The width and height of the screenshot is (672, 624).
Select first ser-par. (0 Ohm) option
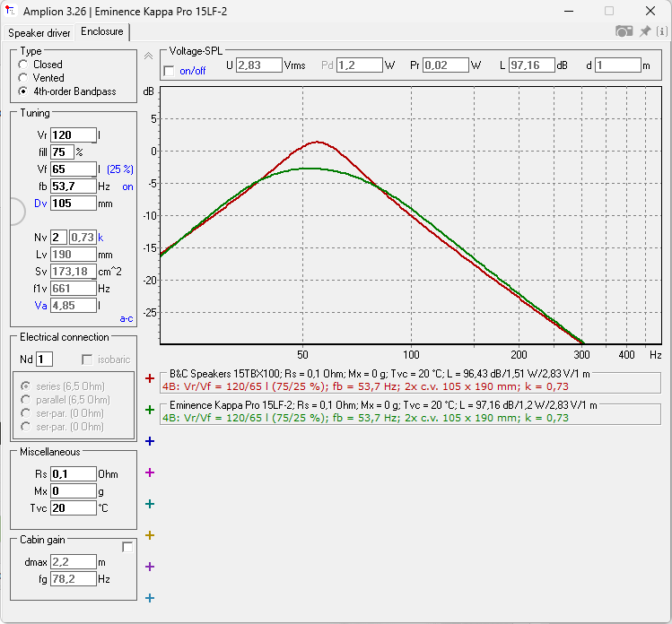(26, 413)
